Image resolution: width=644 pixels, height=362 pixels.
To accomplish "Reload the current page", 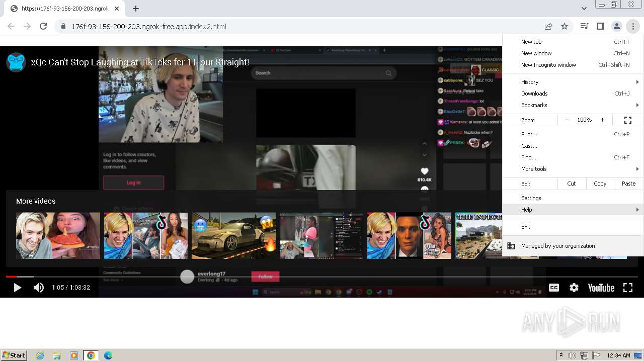I will click(x=43, y=26).
